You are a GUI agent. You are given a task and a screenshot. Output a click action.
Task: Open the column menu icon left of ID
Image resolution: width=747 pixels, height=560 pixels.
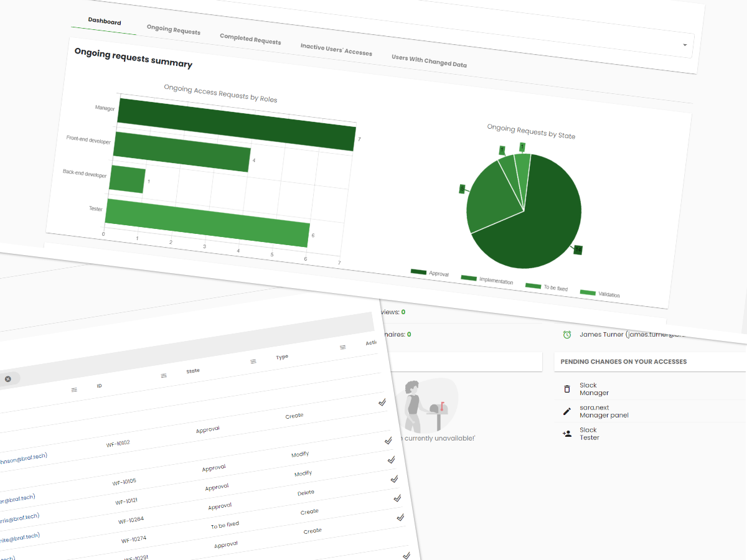click(x=74, y=390)
